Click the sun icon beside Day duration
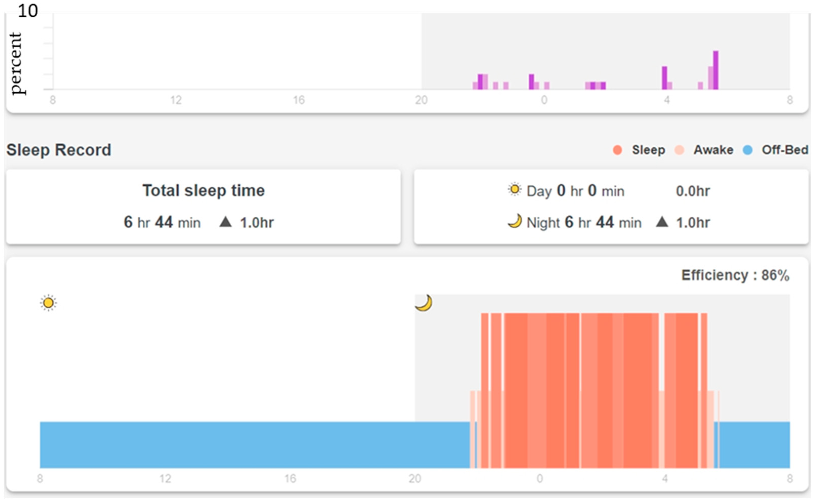 click(x=515, y=190)
